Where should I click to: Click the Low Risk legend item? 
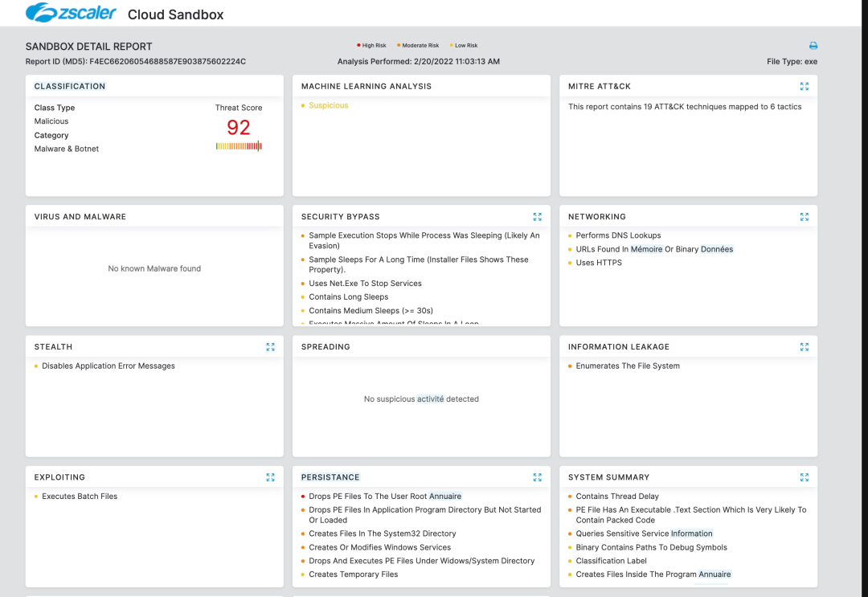465,46
